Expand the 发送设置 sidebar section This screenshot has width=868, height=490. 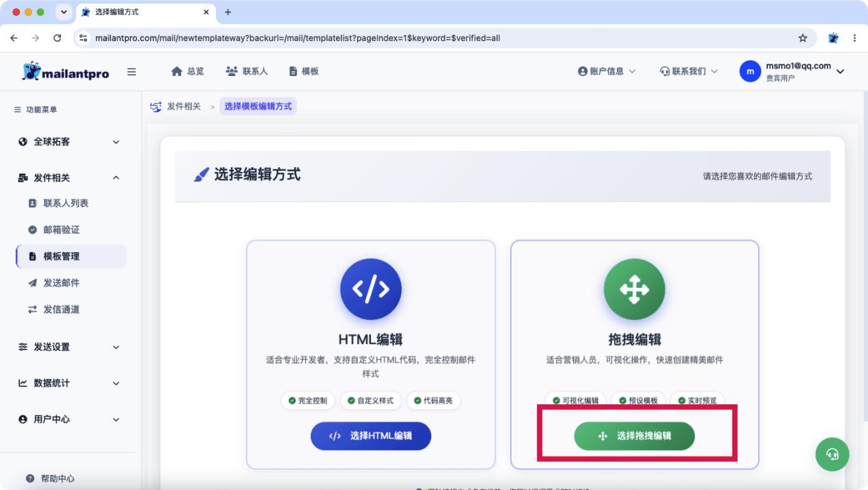69,347
